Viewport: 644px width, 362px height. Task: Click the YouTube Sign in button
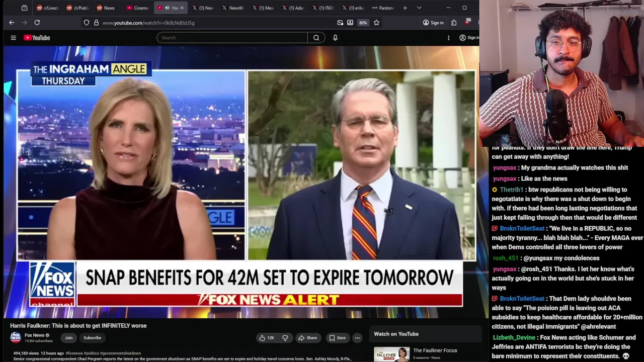pyautogui.click(x=469, y=38)
